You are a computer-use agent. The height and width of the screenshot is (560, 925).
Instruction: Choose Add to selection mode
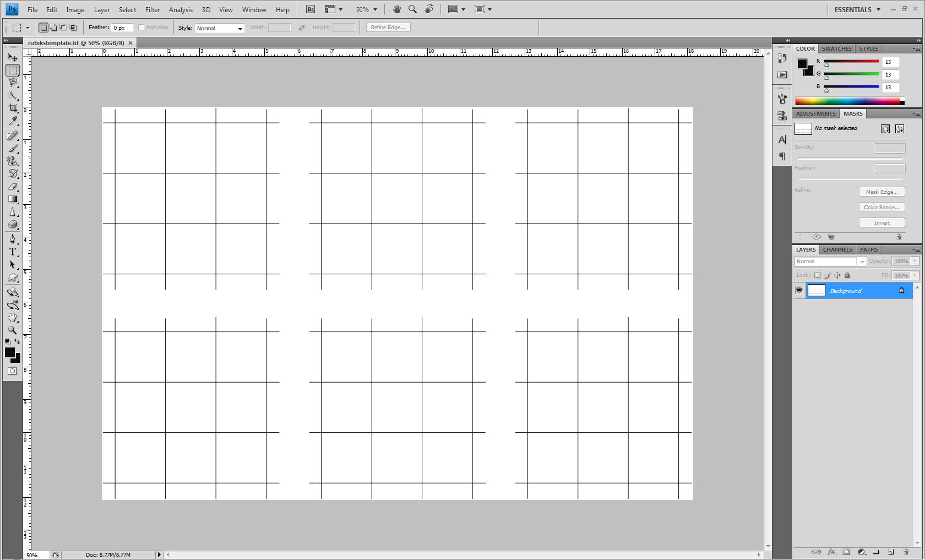[53, 28]
